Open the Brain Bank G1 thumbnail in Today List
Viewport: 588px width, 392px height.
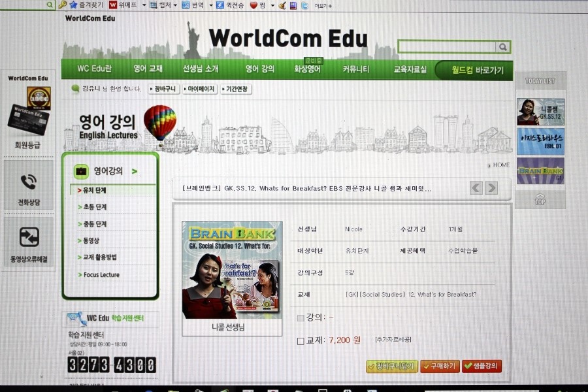540,171
